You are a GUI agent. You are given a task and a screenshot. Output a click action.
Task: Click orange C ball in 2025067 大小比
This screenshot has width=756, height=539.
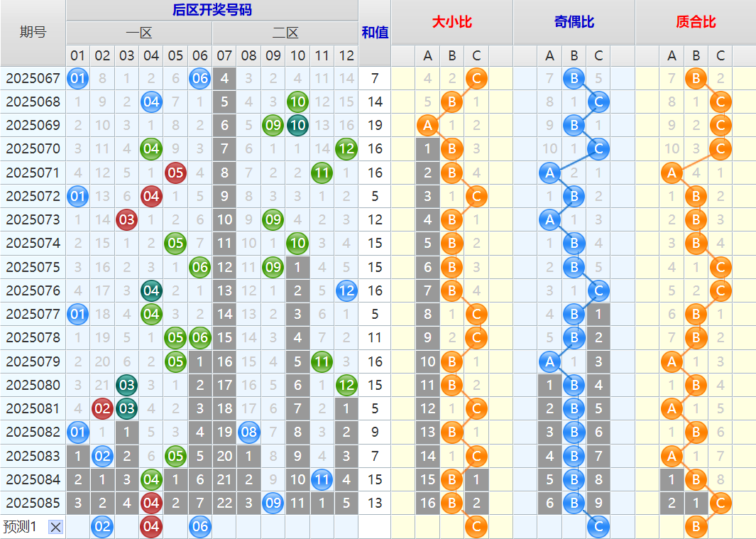coord(476,78)
